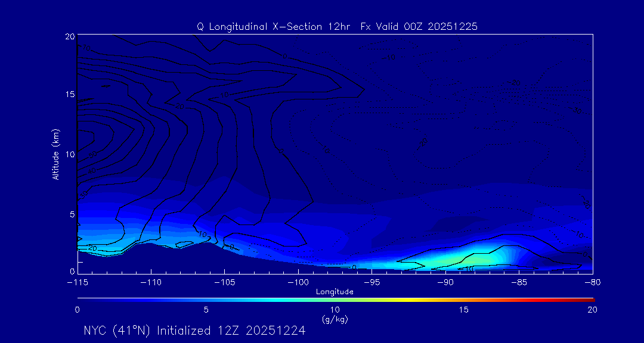Select the color bar "20" scale label

[x=592, y=310]
